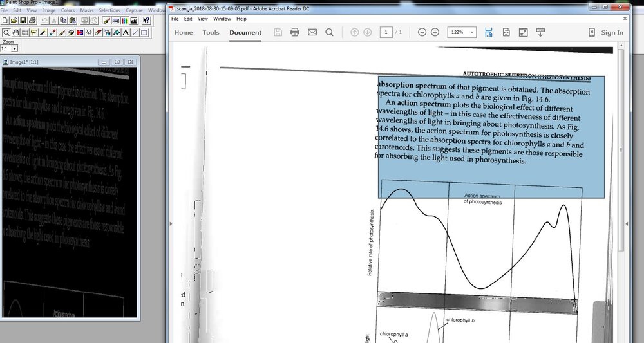Toggle the style bar button in Paint Shop Pro

click(x=116, y=21)
